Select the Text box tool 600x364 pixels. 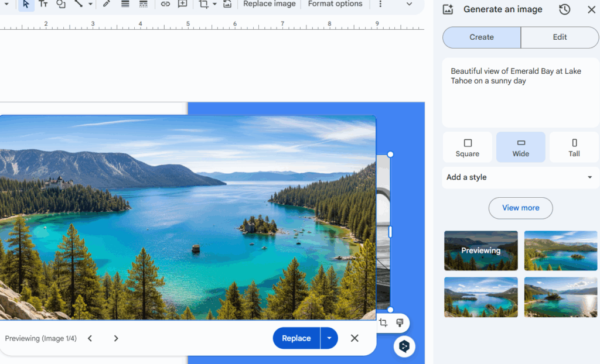click(43, 4)
